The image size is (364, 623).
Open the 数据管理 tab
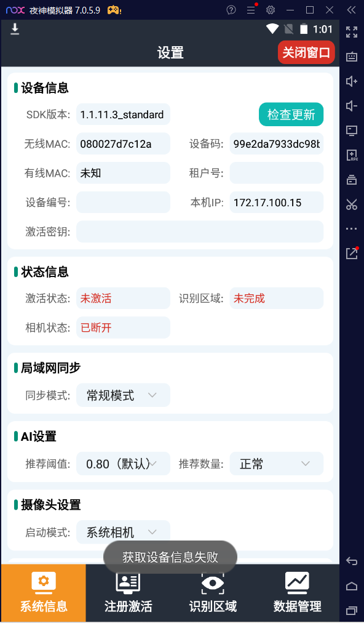point(297,593)
